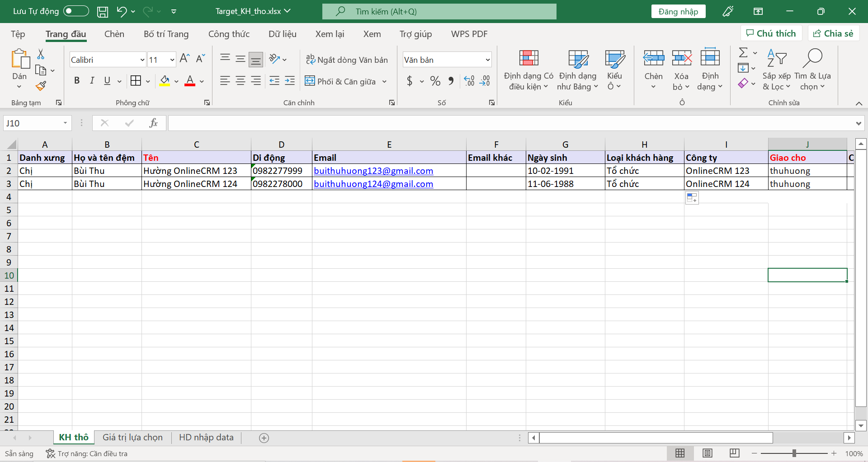Screen dimensions: 868x462
Task: Toggle bottom vertical alignment
Action: pos(256,59)
